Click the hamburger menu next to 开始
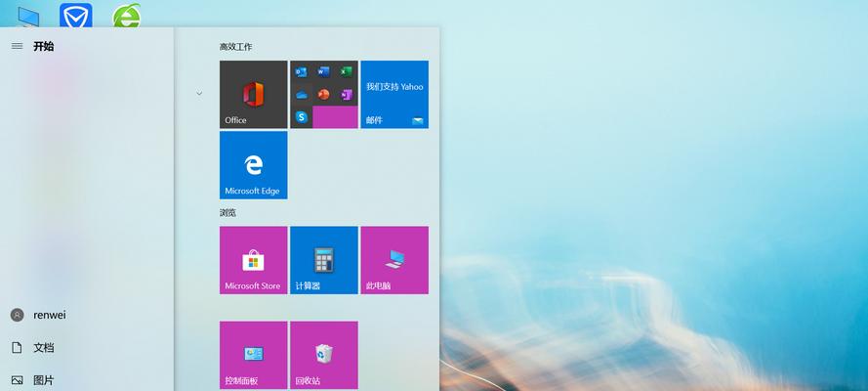 coord(18,47)
